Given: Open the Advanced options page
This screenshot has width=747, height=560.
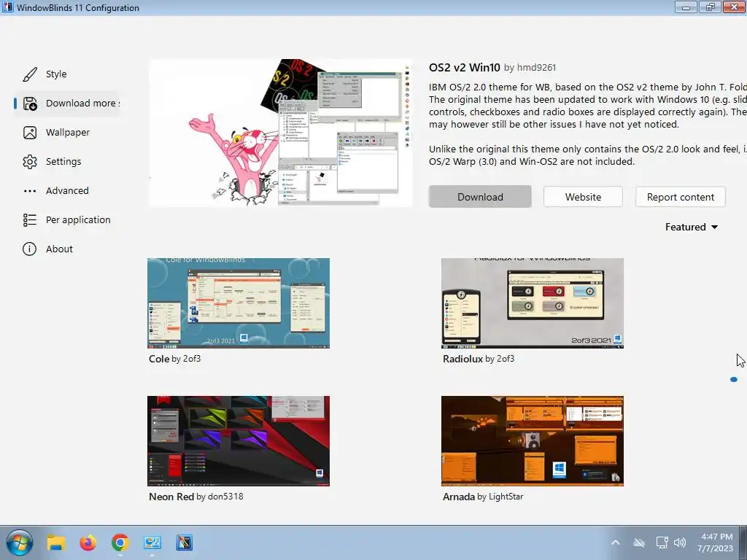Looking at the screenshot, I should click(x=66, y=191).
